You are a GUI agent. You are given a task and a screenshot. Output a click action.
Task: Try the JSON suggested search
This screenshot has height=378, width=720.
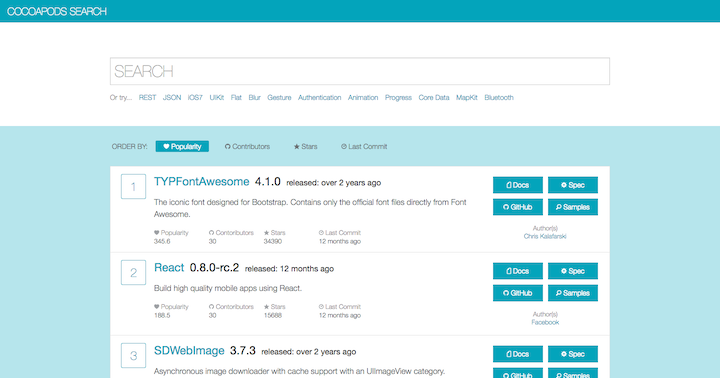click(172, 97)
